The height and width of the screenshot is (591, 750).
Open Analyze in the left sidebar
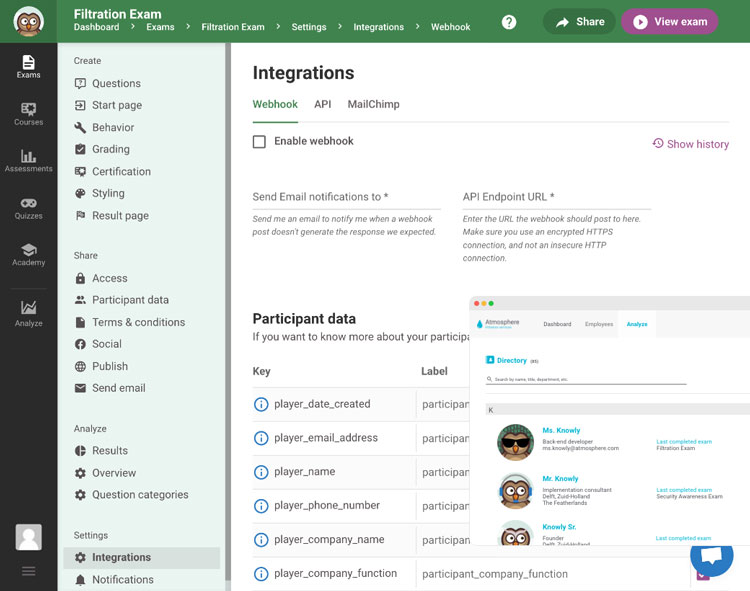(28, 313)
